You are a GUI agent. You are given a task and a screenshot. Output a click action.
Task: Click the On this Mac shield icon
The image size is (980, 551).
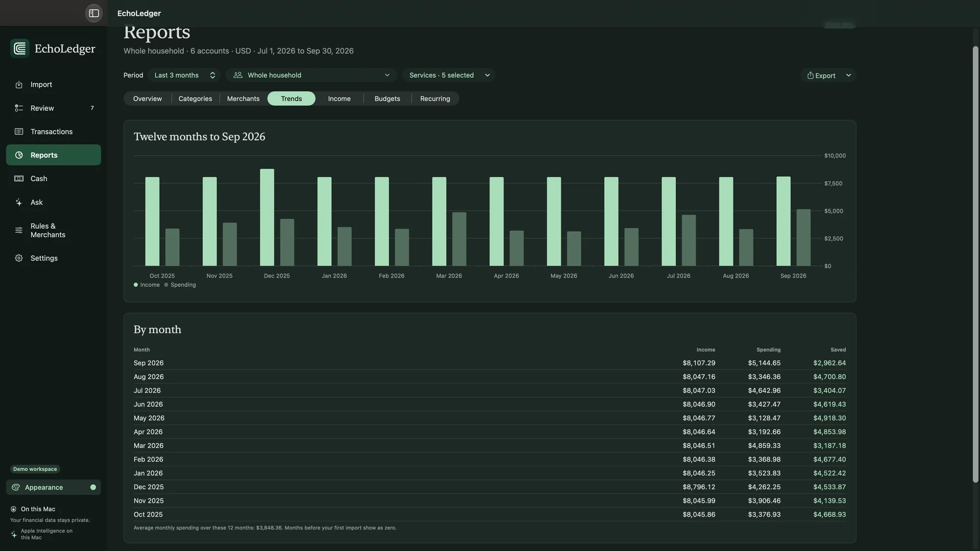(x=13, y=509)
